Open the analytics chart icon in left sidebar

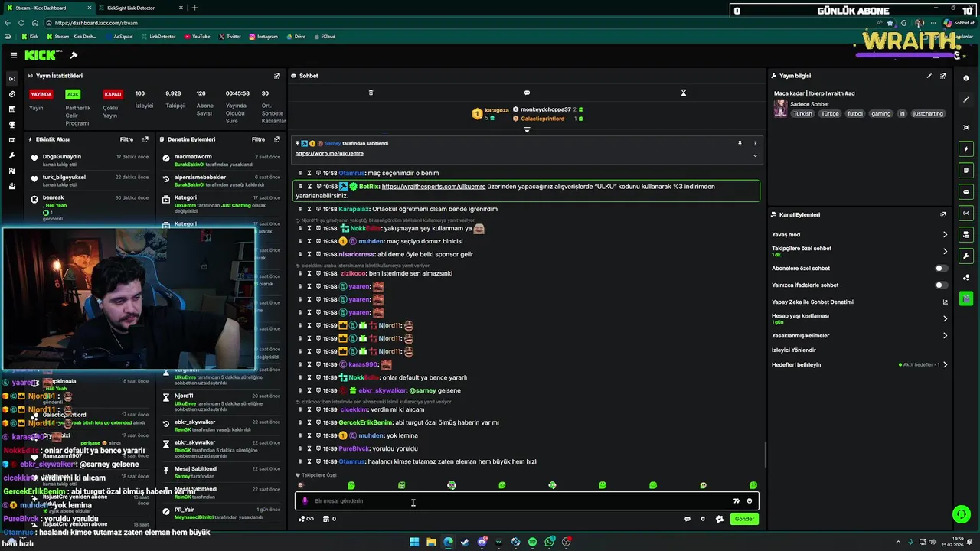[x=11, y=109]
